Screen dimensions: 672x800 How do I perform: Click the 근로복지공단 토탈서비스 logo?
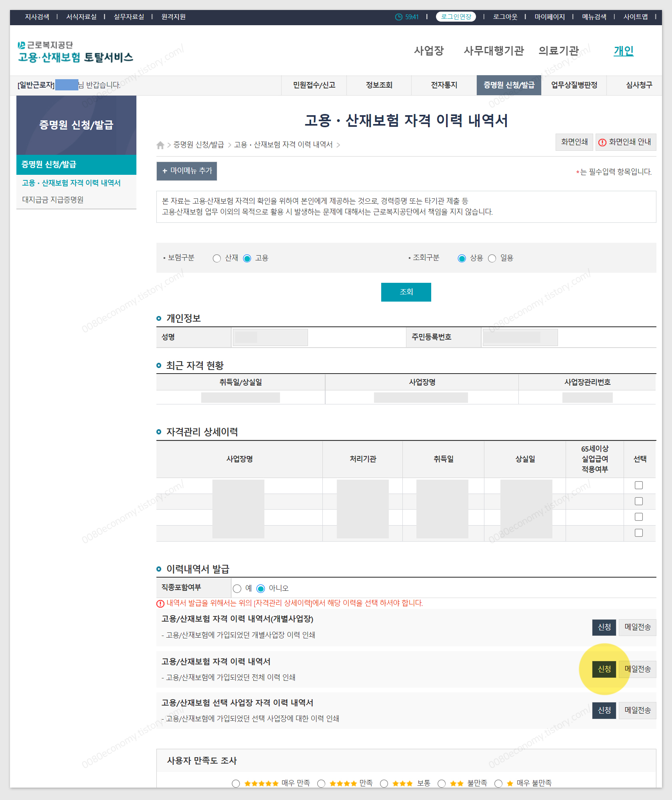(75, 52)
